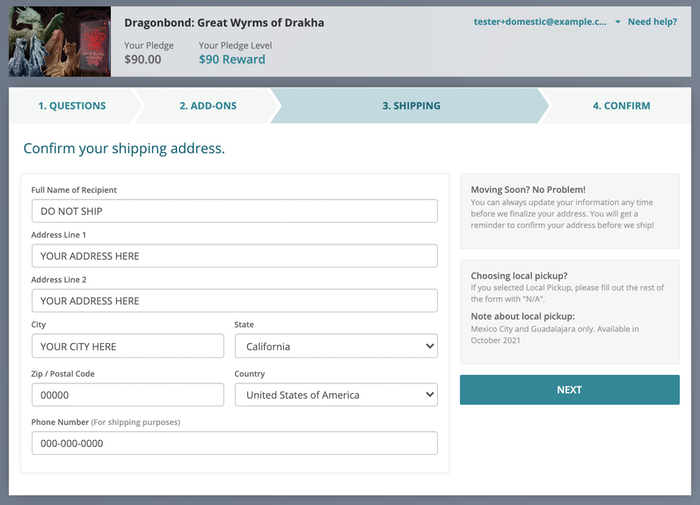Click the Dragonbond: Great Wyrms of Drakha title
This screenshot has height=505, width=700.
(x=224, y=23)
